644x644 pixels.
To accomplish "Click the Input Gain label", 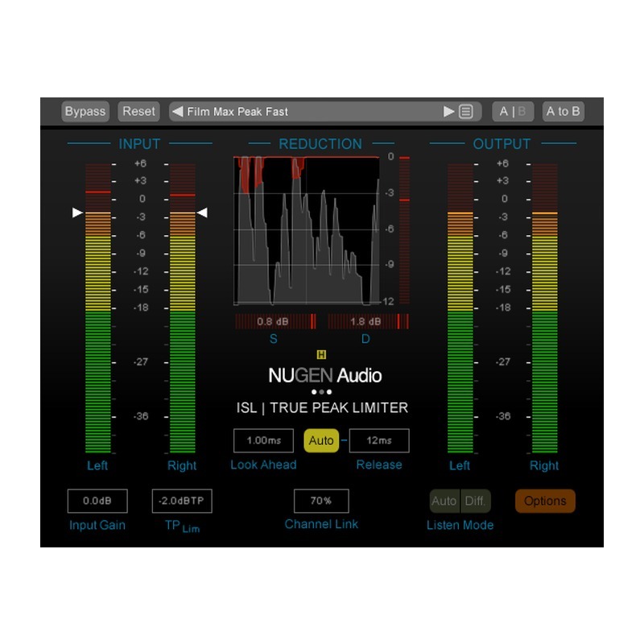I will click(97, 526).
